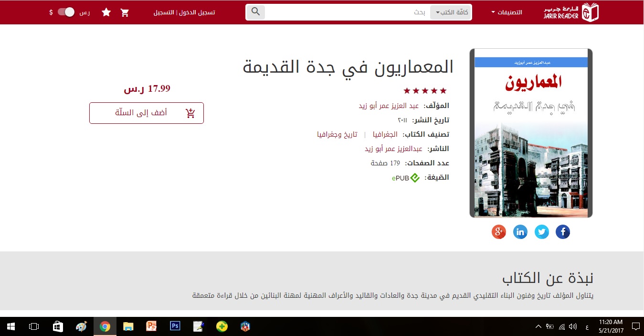Screen dimensions: 644x336
Task: Share the book on Twitter
Action: (x=541, y=232)
